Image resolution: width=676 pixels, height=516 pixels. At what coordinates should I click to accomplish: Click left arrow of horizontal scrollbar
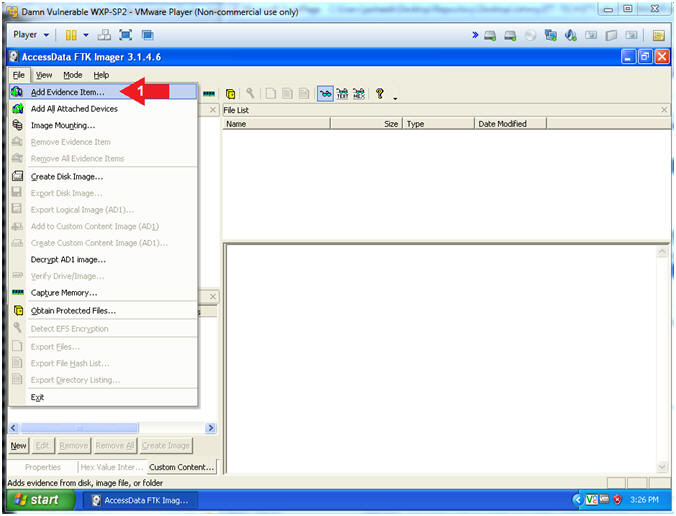coord(13,428)
